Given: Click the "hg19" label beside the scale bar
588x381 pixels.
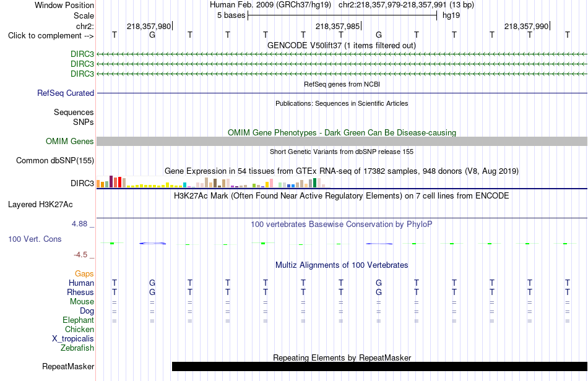Looking at the screenshot, I should (451, 15).
